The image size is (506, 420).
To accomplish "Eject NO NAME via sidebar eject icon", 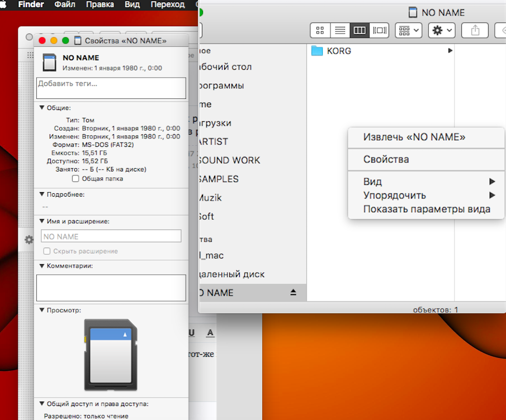I will [293, 292].
